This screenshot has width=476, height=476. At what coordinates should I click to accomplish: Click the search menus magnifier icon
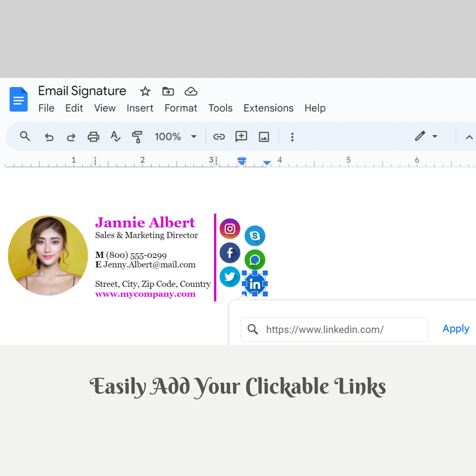coord(25,136)
